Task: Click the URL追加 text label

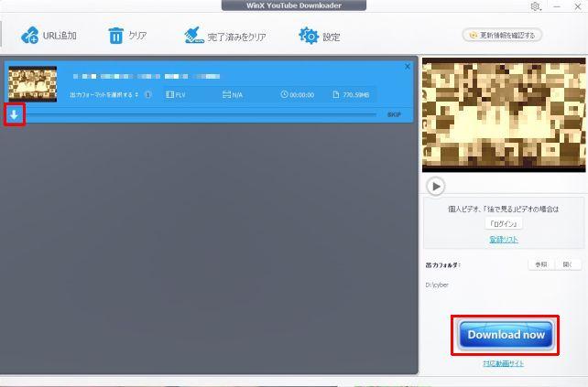Action: (60, 36)
